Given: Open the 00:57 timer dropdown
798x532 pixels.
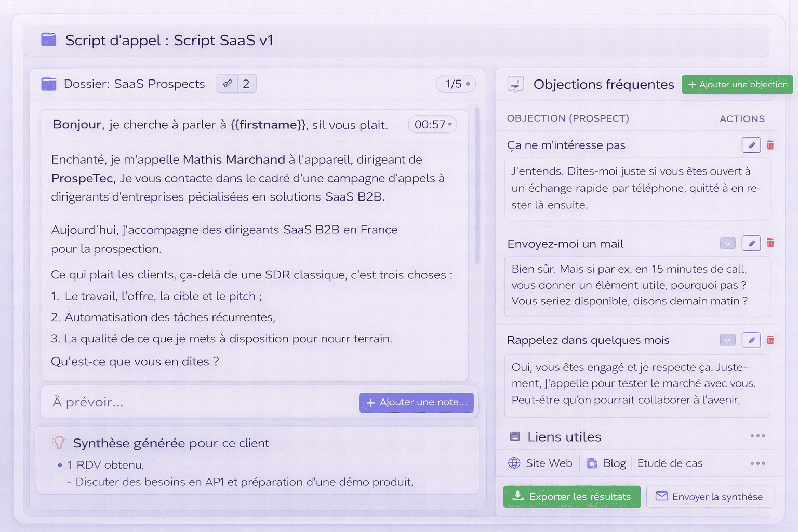Looking at the screenshot, I should 432,124.
